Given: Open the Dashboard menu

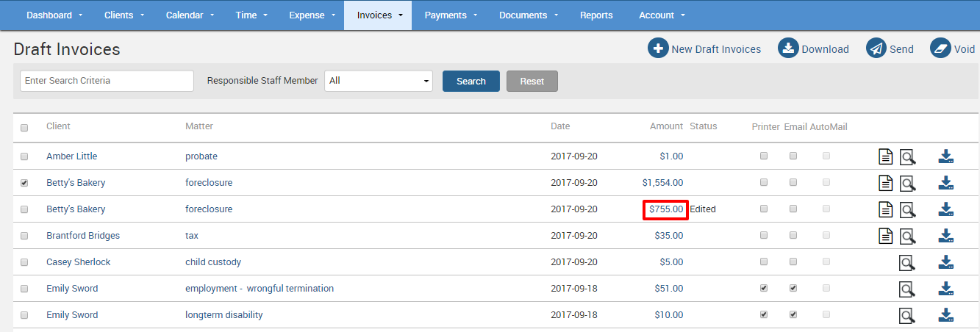Looking at the screenshot, I should point(54,15).
